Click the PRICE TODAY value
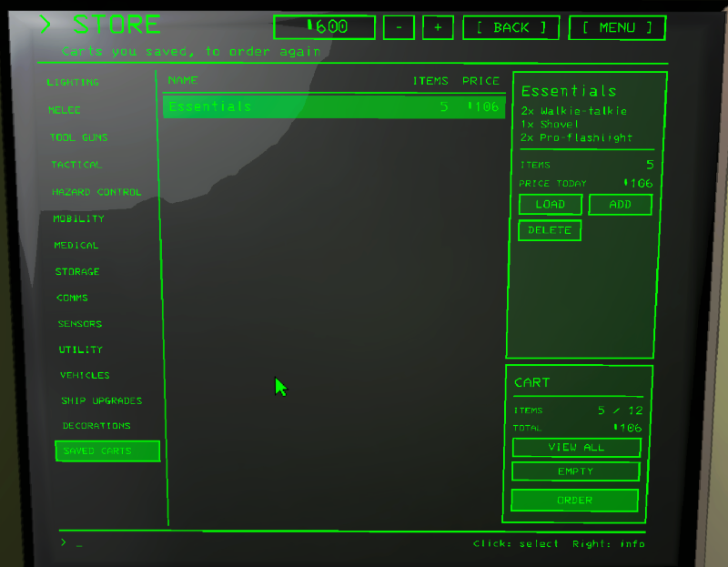The width and height of the screenshot is (728, 567). click(x=639, y=184)
